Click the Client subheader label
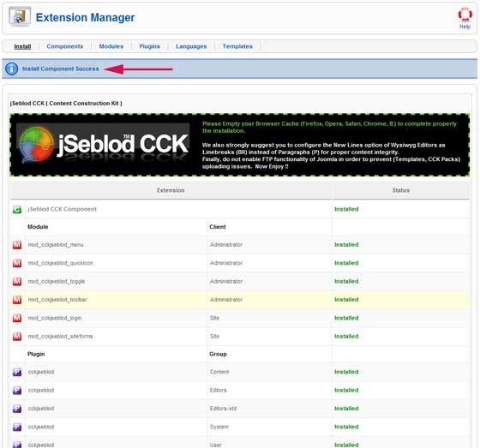The image size is (480, 448). point(218,227)
